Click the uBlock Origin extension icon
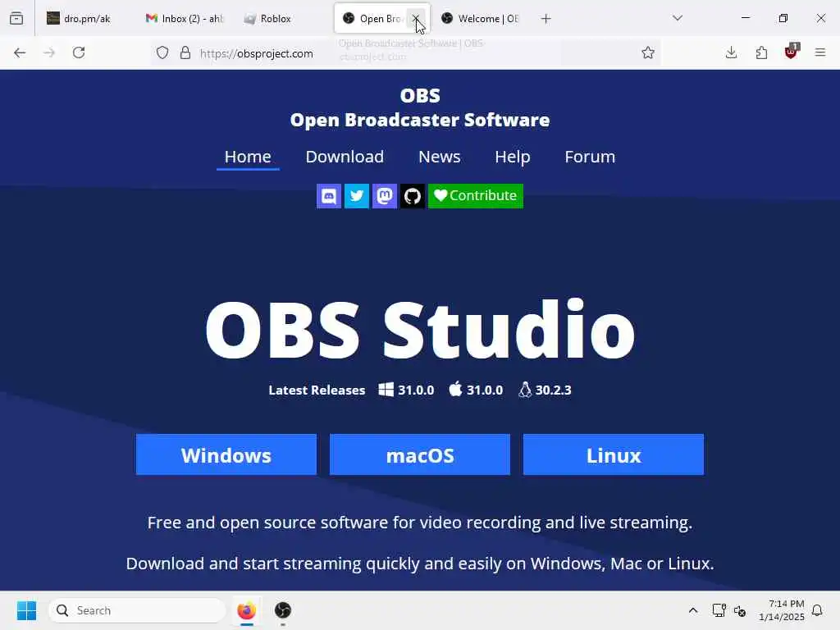The image size is (840, 630). (792, 52)
